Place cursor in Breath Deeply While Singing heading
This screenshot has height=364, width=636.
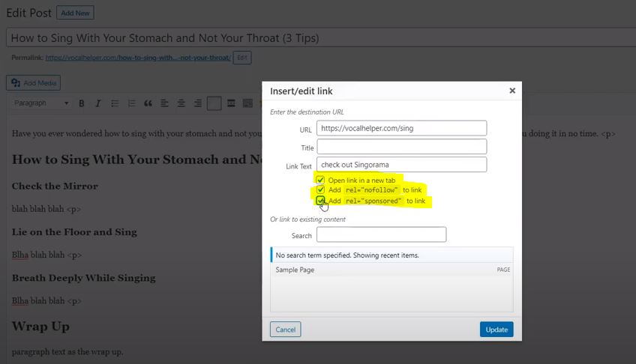[83, 278]
